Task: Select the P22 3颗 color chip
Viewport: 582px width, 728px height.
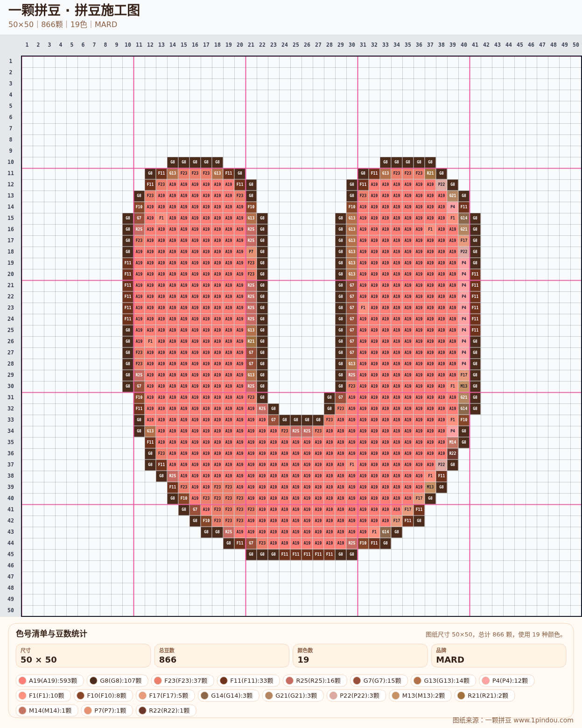Action: pos(356,695)
